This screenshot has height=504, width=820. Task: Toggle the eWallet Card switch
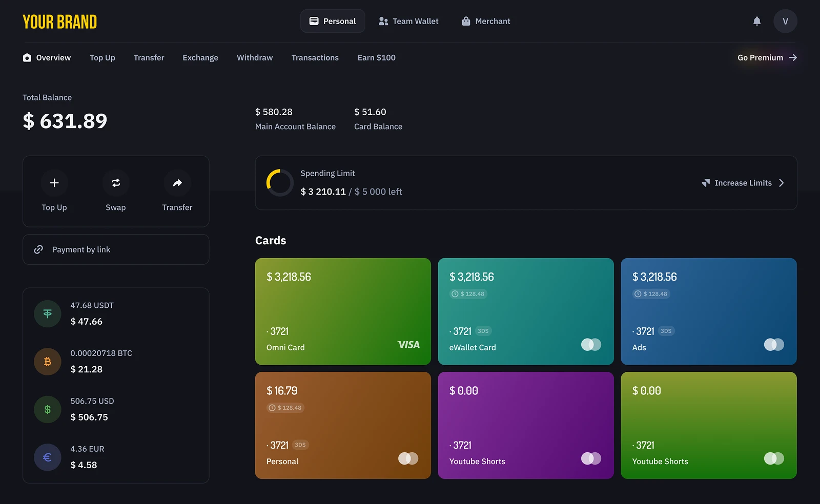point(591,345)
